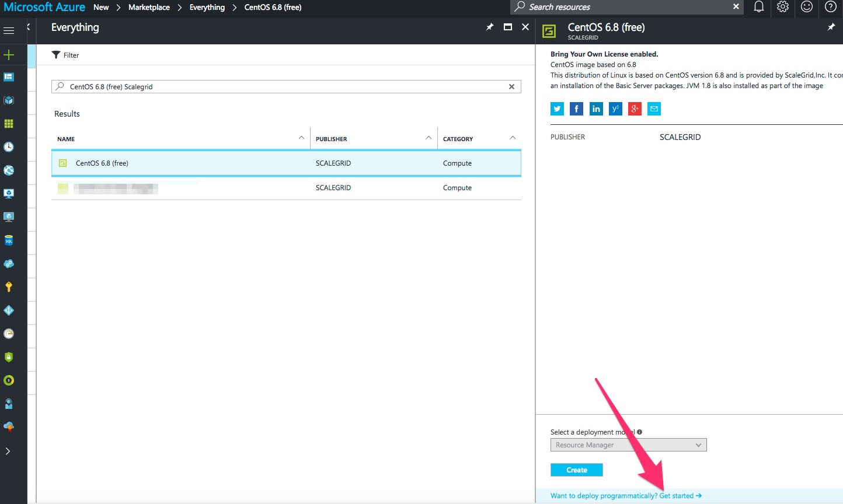Share on Facebook icon
The image size is (843, 504).
point(576,108)
